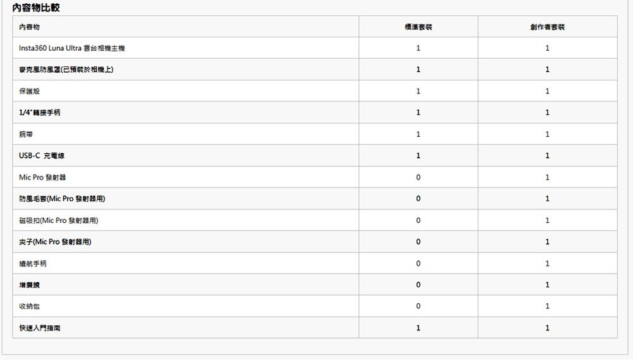This screenshot has width=633, height=364.
Task: Click the 創作者套裝 column header
Action: click(x=548, y=27)
